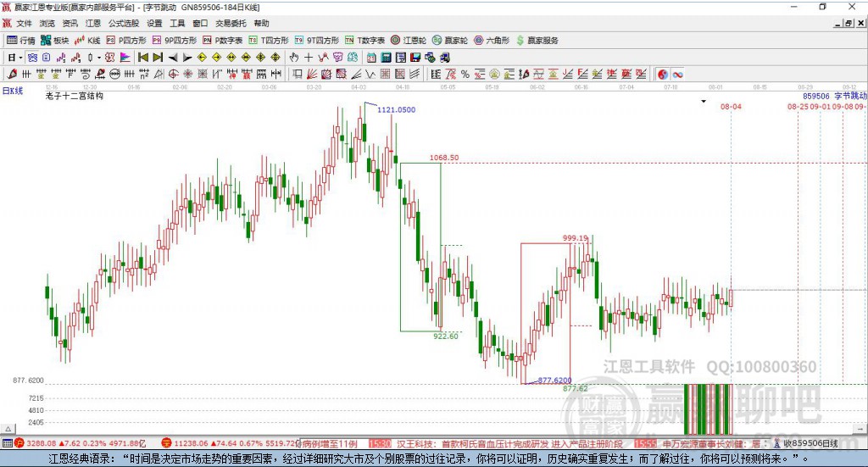The height and width of the screenshot is (467, 868).
Task: Open the 江恩 menu
Action: pyautogui.click(x=93, y=23)
